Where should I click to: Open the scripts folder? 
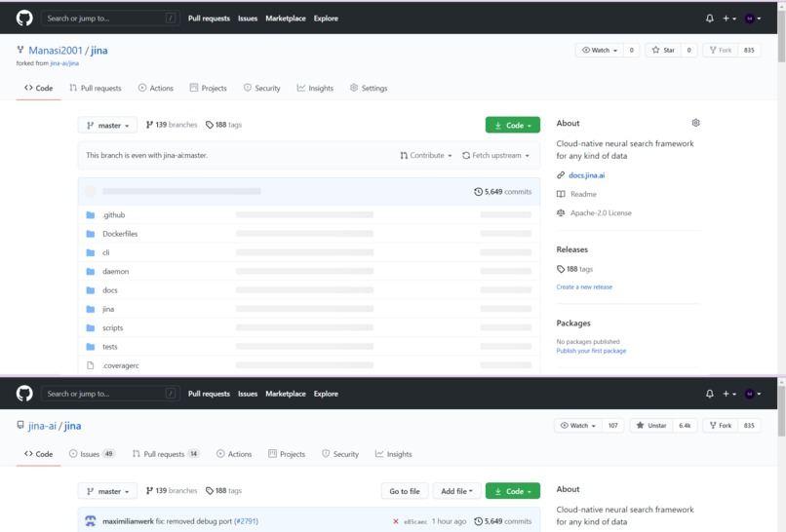[113, 327]
